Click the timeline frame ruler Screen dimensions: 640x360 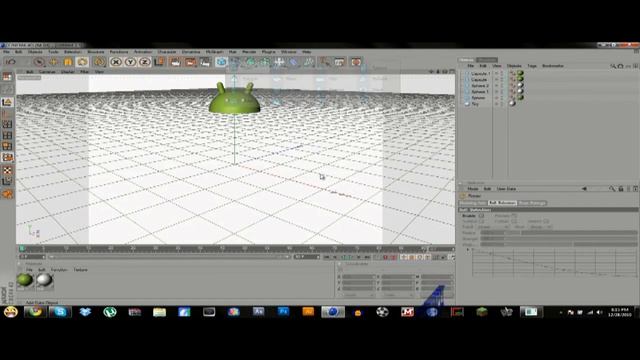click(x=222, y=248)
